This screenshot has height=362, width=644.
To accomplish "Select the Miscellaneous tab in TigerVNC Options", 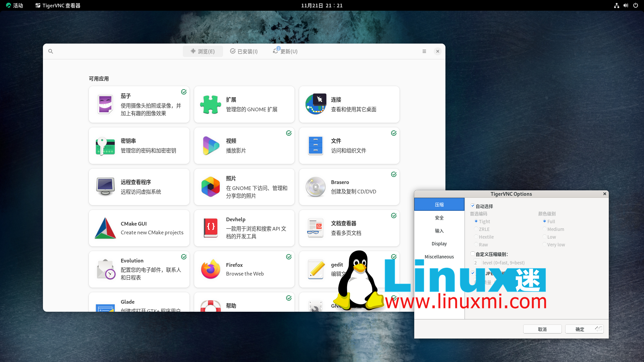I will pyautogui.click(x=439, y=257).
